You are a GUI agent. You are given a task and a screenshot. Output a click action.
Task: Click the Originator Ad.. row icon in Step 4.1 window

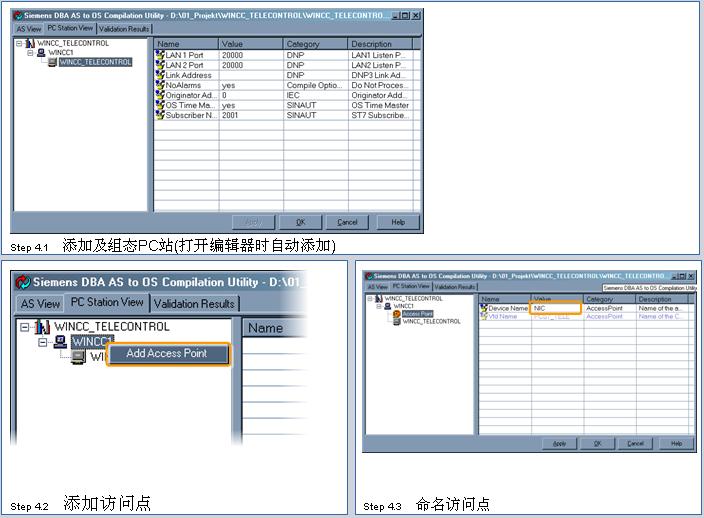[160, 95]
